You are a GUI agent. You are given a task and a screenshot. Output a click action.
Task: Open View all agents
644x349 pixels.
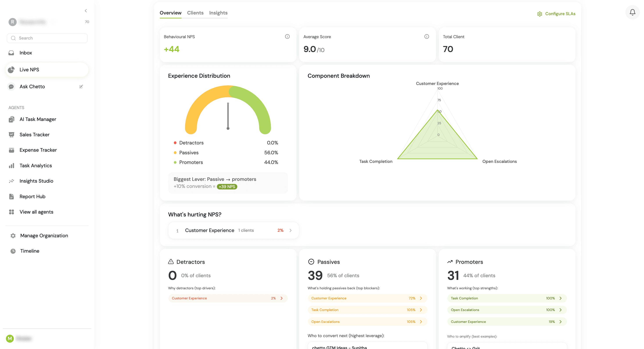pyautogui.click(x=36, y=212)
